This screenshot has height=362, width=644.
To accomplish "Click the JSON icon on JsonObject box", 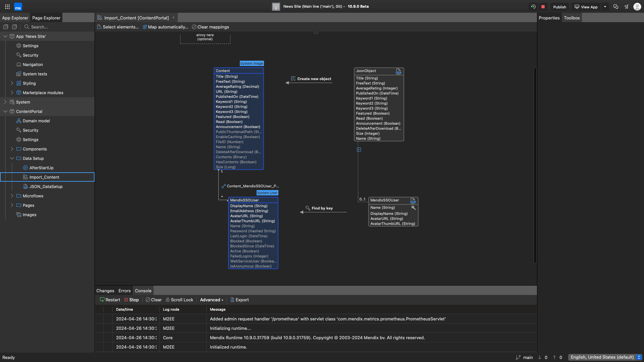I will 398,71.
